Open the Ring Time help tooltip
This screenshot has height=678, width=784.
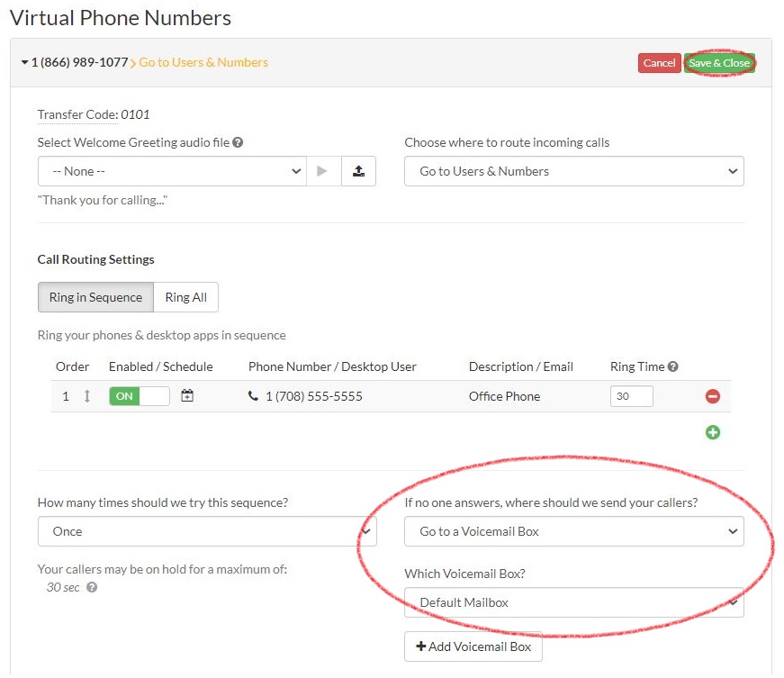pyautogui.click(x=672, y=366)
